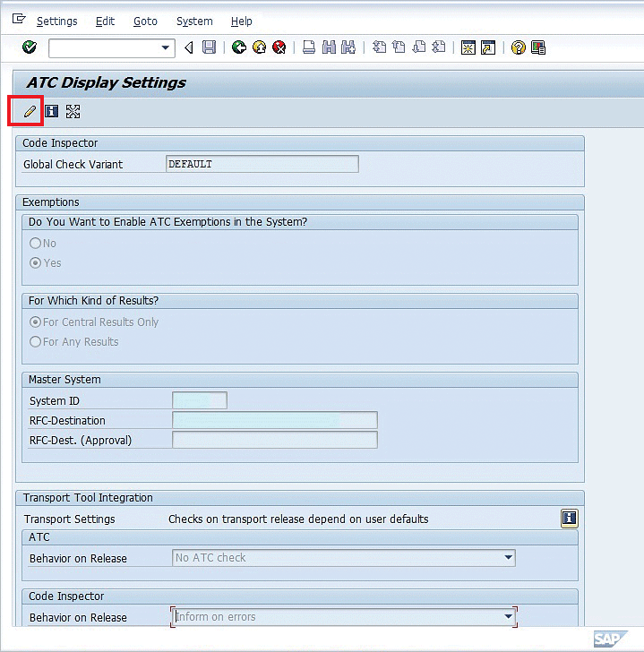
Task: Open the Goto menu
Action: tap(145, 21)
